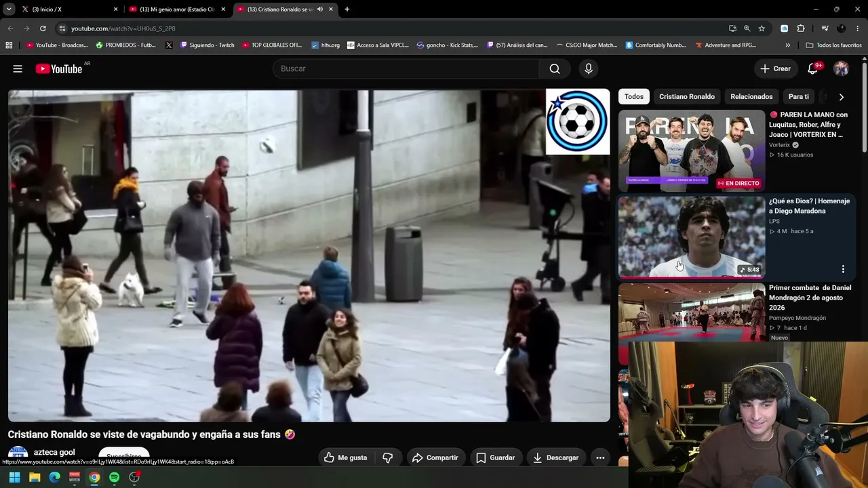
Task: Bookmark this page with the star
Action: [762, 28]
